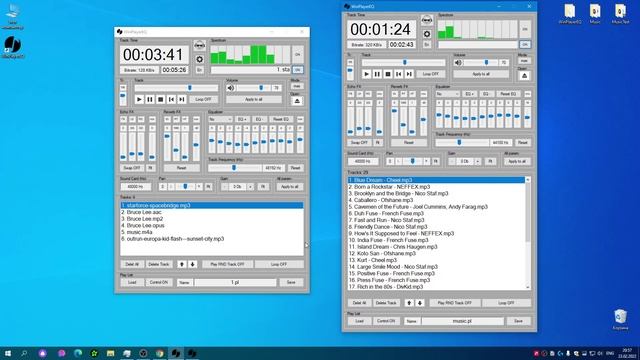
Task: Select '13. Kurt - Cheel.mp3' in right playlist
Action: coord(436,260)
